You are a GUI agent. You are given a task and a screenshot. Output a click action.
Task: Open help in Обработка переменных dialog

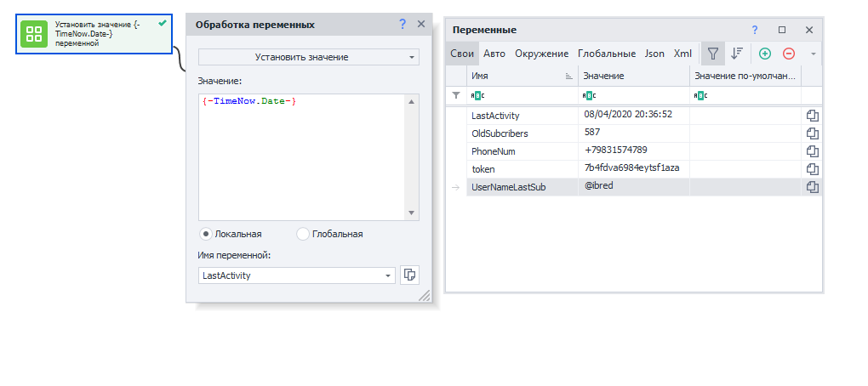(x=403, y=25)
